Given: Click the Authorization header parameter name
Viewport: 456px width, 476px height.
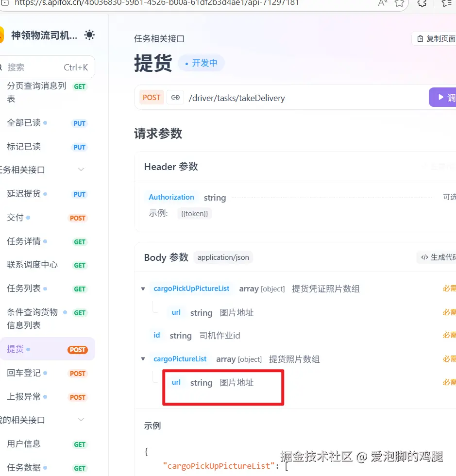Looking at the screenshot, I should click(x=171, y=197).
